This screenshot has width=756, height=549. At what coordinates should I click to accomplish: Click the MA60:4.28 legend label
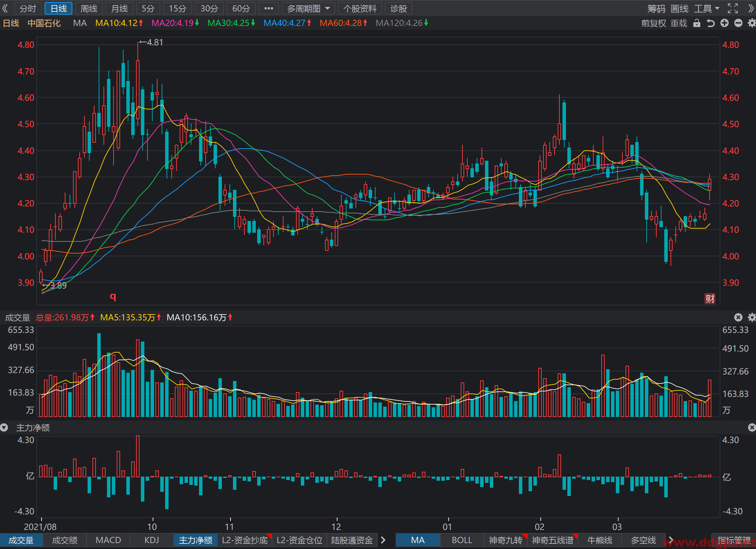point(343,23)
